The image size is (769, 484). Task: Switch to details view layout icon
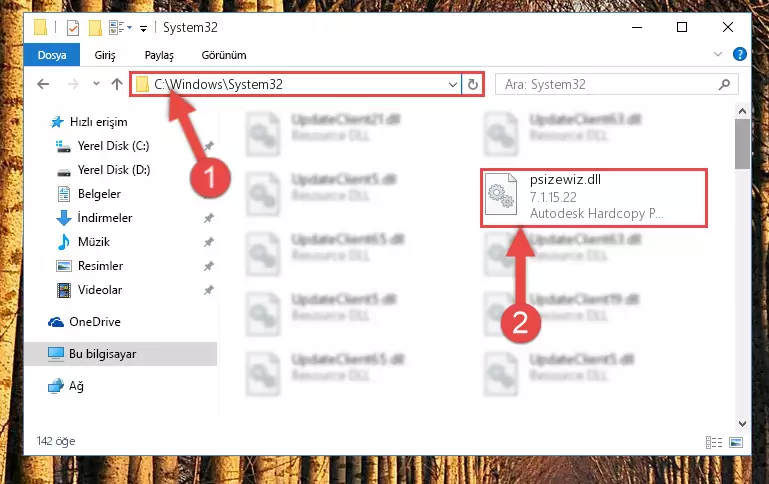click(714, 442)
